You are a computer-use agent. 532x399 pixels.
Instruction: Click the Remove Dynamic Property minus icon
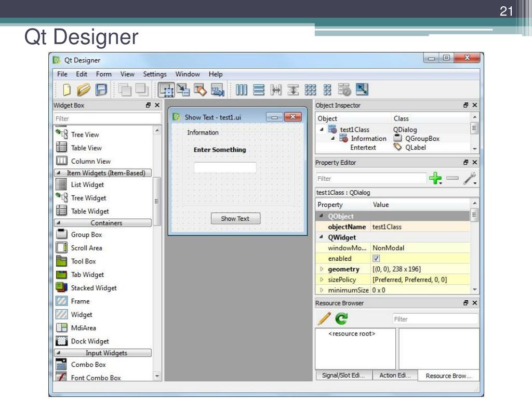click(x=453, y=178)
